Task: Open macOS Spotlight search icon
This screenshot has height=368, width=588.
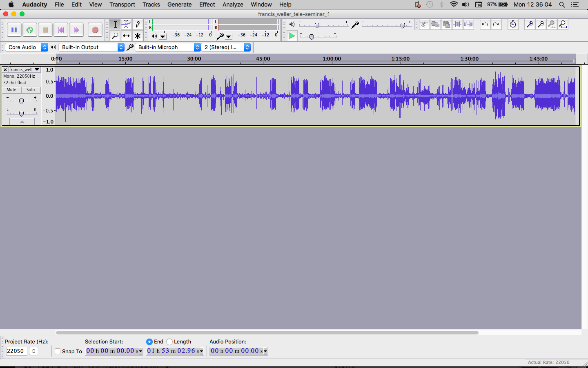Action: pyautogui.click(x=562, y=4)
